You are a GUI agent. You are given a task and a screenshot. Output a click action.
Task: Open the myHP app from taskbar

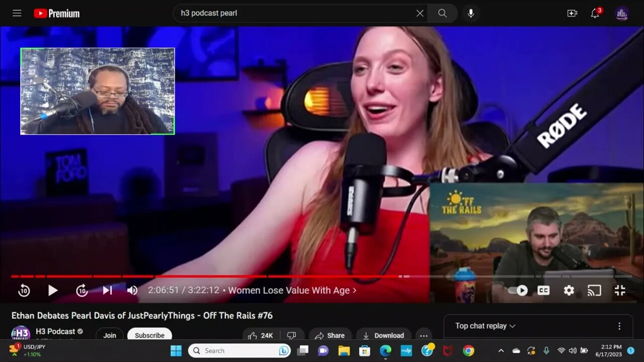(x=406, y=350)
